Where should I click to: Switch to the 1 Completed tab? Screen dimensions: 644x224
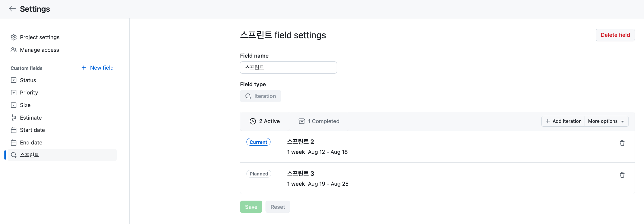319,121
